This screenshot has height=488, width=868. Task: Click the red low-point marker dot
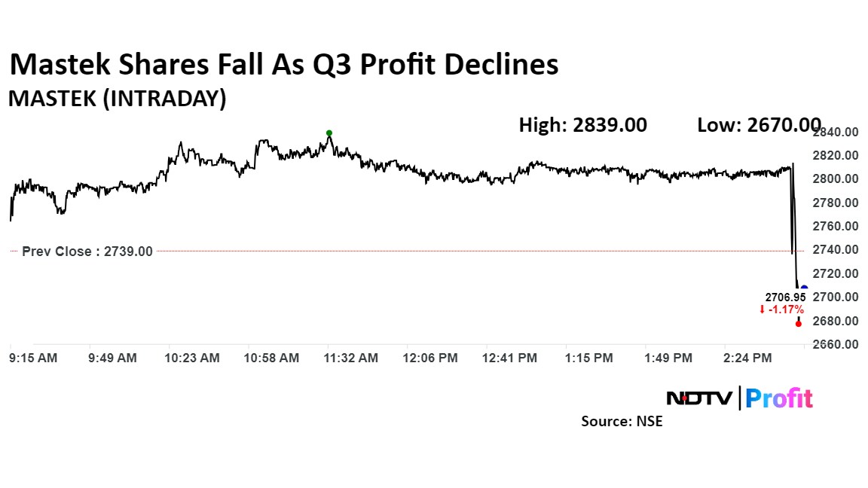[799, 324]
